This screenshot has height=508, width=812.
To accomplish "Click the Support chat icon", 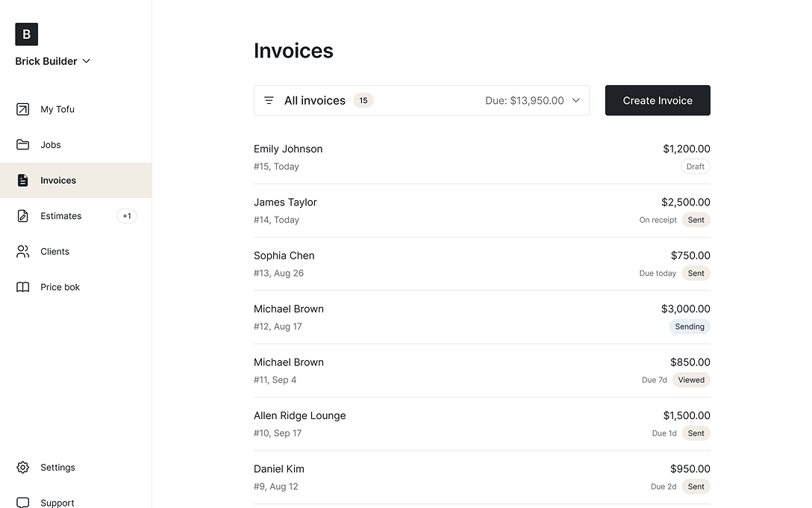I will tap(23, 503).
